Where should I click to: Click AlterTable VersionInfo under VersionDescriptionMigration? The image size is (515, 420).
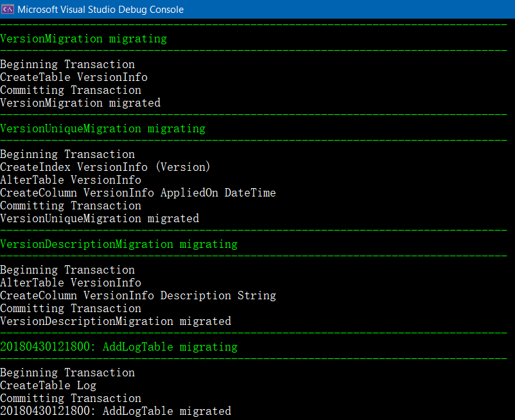[71, 283]
